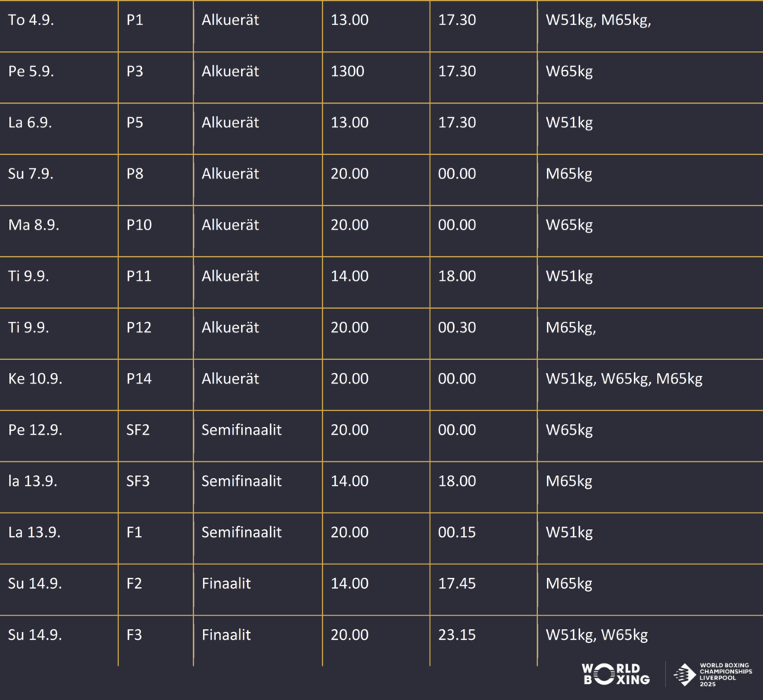Click the SF2 session cell
This screenshot has width=763, height=700.
(x=156, y=436)
